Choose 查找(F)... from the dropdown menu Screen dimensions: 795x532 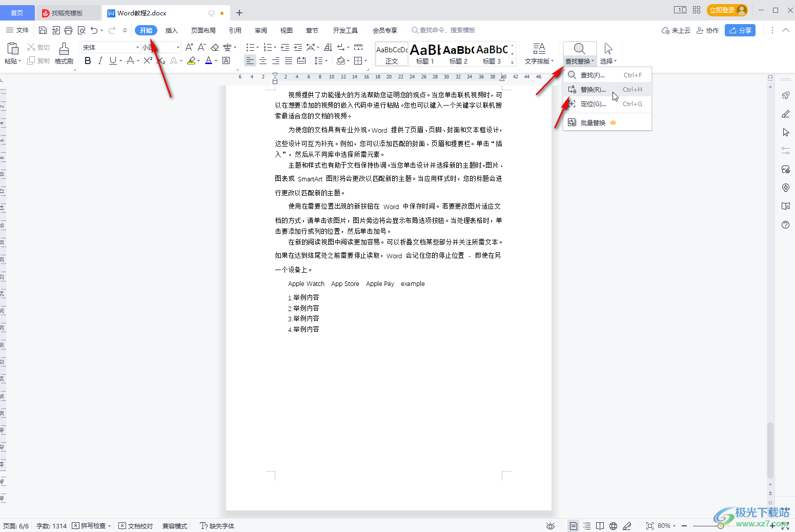[x=607, y=75]
